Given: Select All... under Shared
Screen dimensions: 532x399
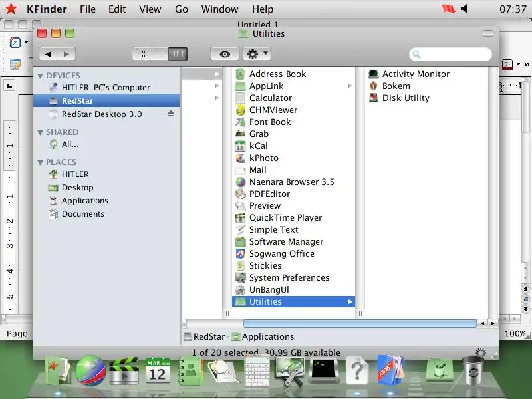Looking at the screenshot, I should pos(106,144).
